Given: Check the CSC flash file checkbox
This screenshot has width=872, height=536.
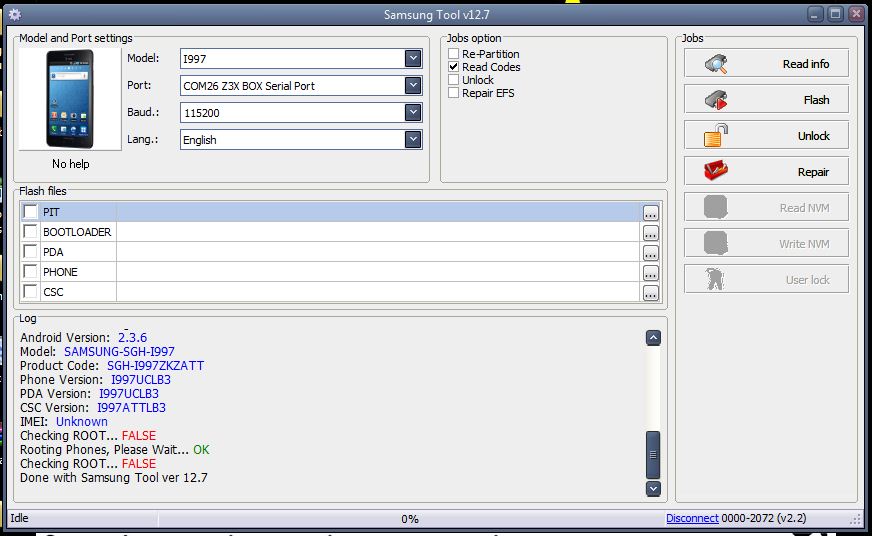Looking at the screenshot, I should [31, 291].
